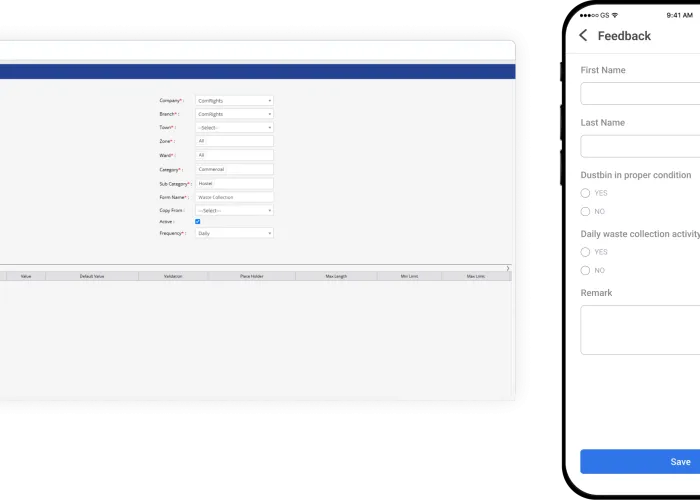
Task: Tap the back arrow beside Feedback
Action: 584,36
